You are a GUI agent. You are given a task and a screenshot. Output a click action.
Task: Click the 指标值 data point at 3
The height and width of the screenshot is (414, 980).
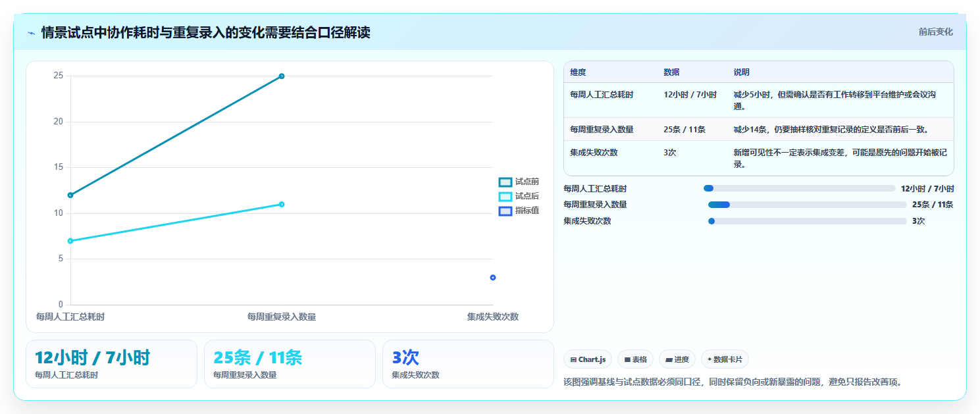tap(493, 277)
